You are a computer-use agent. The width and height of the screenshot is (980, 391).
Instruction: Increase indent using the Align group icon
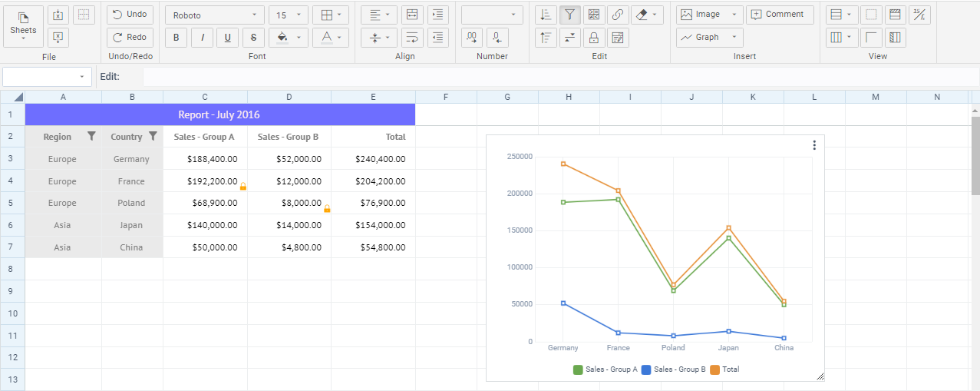click(x=437, y=15)
